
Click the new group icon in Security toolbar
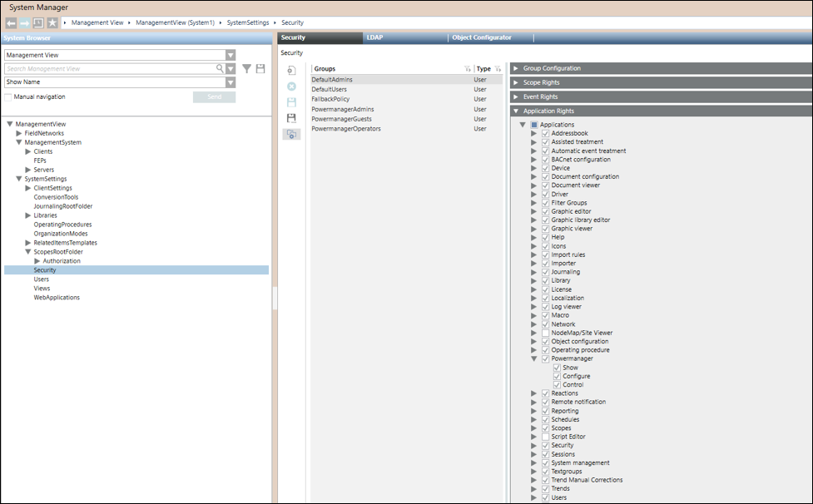click(x=291, y=71)
